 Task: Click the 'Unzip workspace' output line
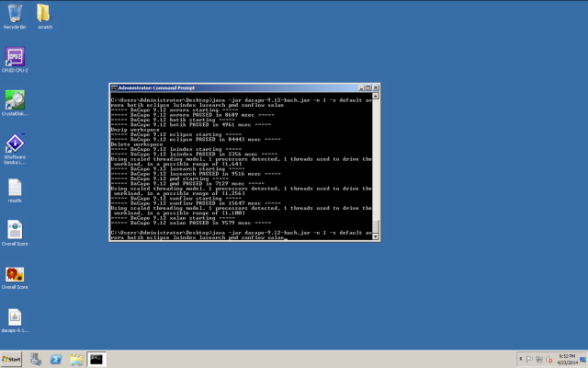(135, 130)
